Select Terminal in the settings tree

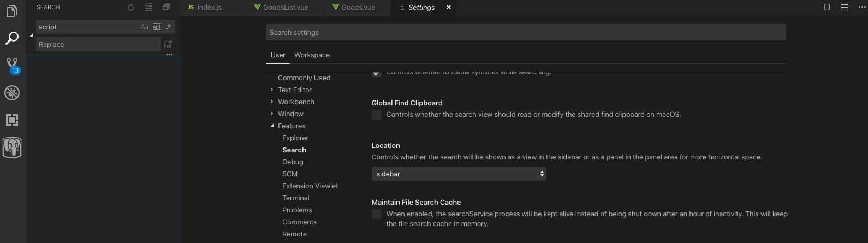[295, 198]
